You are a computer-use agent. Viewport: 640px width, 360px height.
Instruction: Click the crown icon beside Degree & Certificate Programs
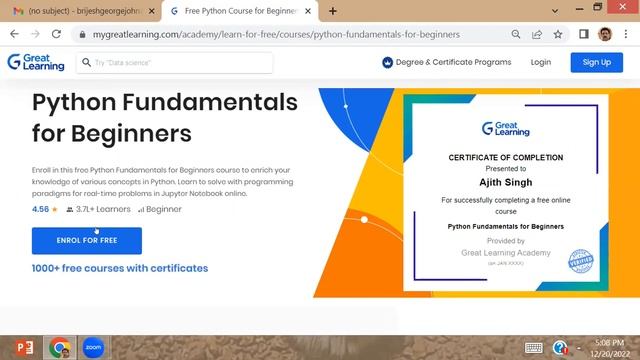[387, 62]
